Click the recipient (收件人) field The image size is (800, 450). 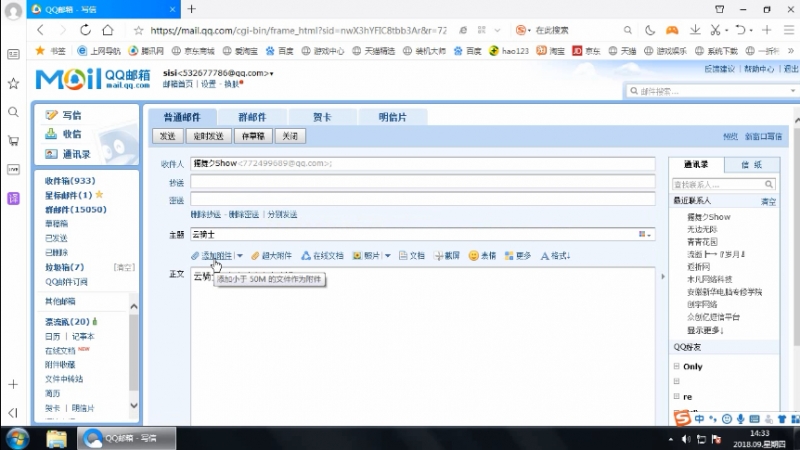(422, 163)
